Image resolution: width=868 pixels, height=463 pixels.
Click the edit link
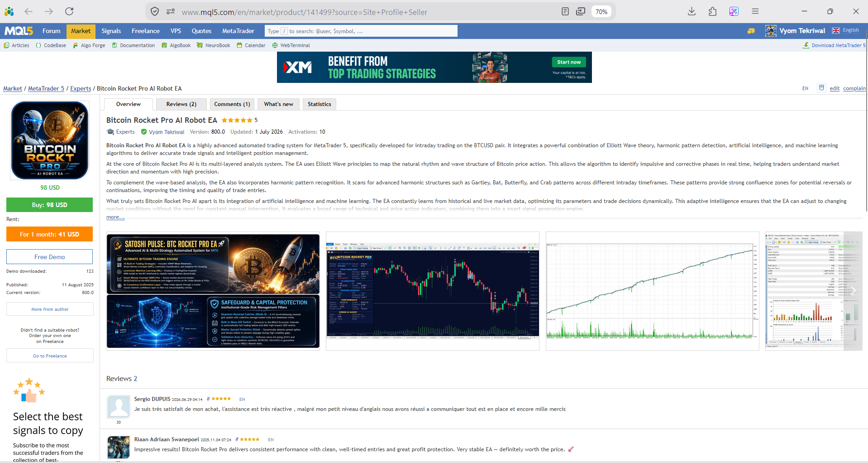tap(835, 88)
